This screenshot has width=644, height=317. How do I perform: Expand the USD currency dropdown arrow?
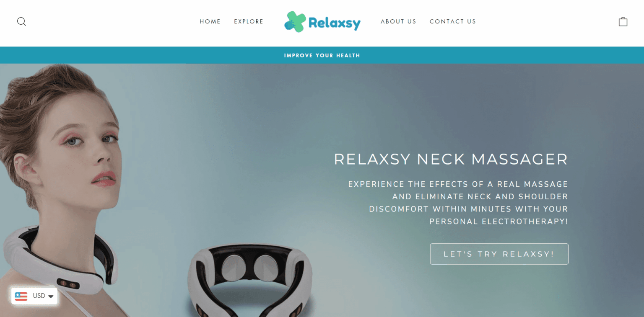[x=51, y=296]
